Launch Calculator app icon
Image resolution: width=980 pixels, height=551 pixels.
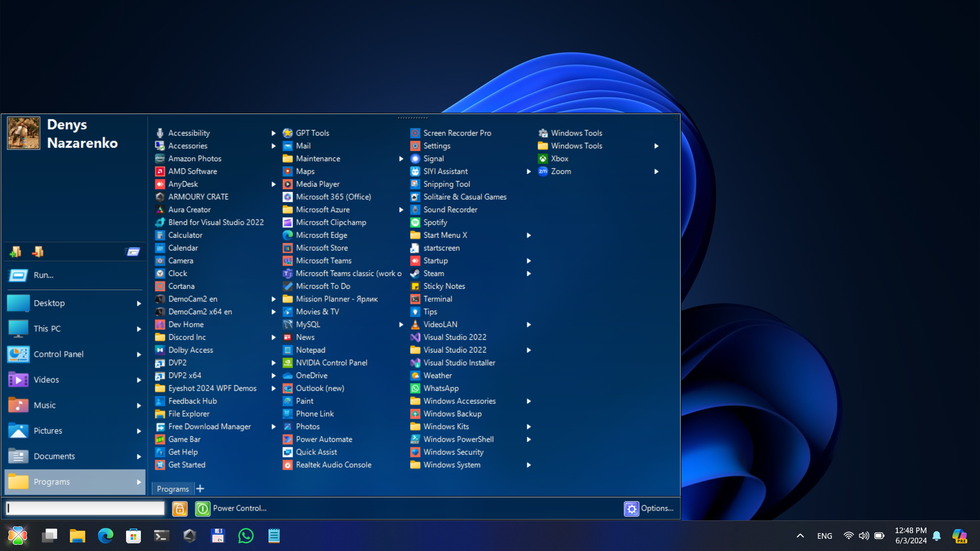(x=160, y=235)
